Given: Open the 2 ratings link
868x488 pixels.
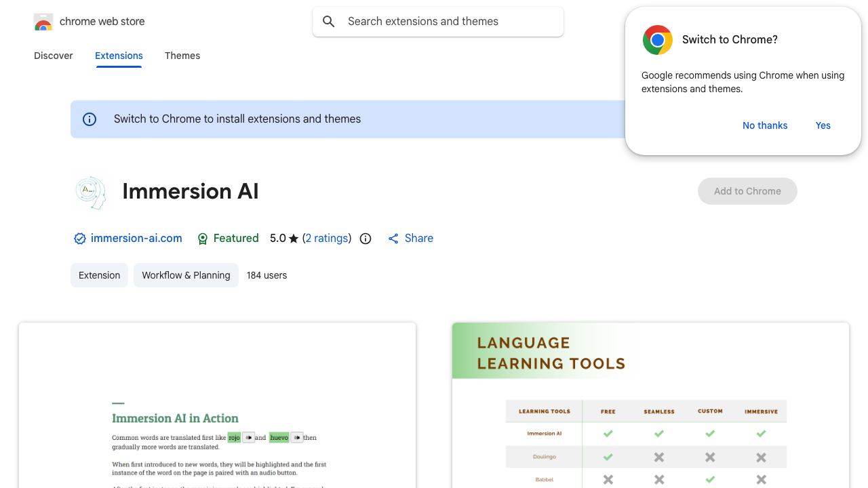Looking at the screenshot, I should pos(327,239).
